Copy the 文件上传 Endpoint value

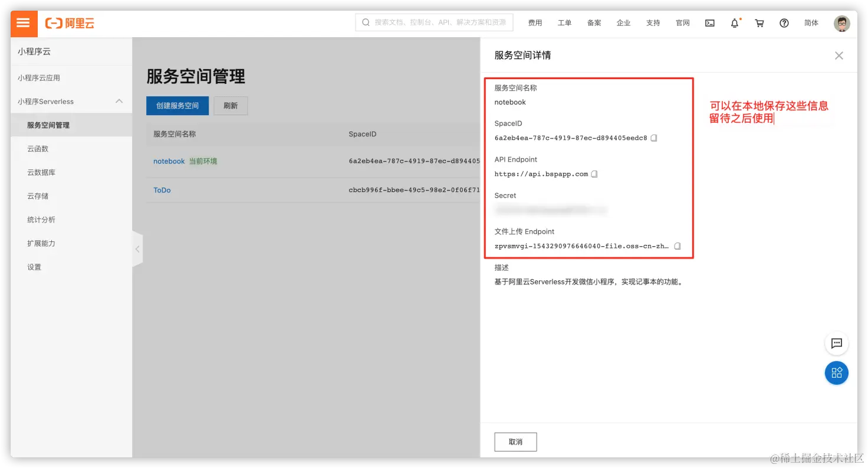click(678, 246)
